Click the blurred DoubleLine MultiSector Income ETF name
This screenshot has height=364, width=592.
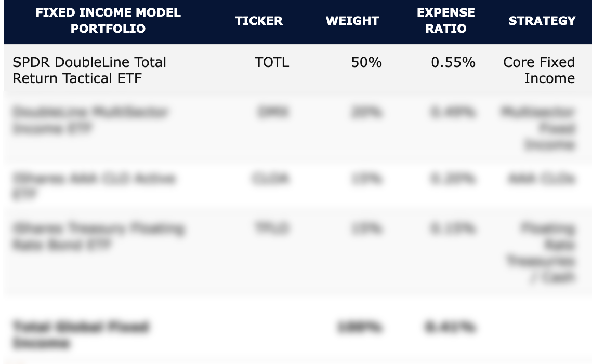[89, 120]
